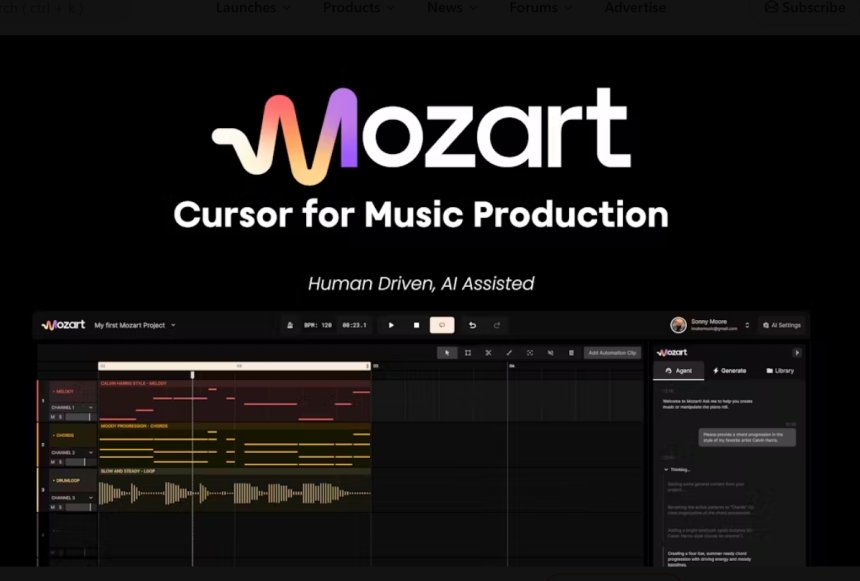Mute the Melody track with M

(53, 417)
